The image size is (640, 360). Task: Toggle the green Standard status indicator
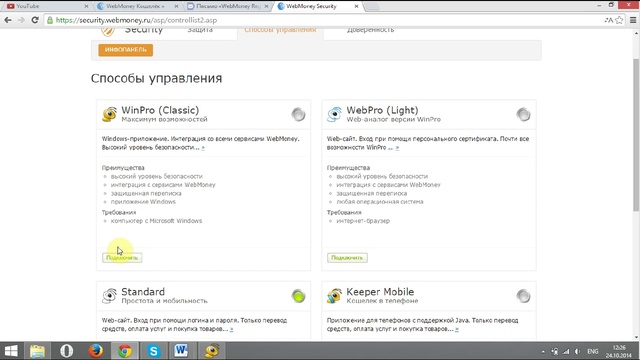pyautogui.click(x=298, y=296)
